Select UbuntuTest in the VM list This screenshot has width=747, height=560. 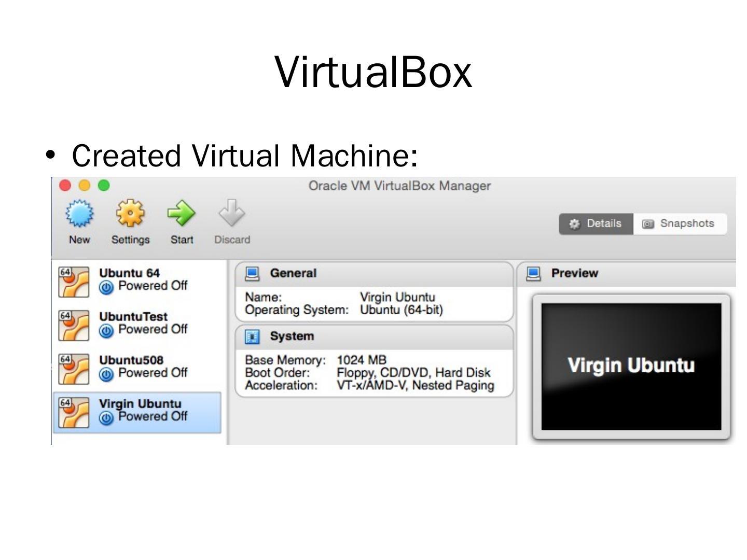coord(137,325)
